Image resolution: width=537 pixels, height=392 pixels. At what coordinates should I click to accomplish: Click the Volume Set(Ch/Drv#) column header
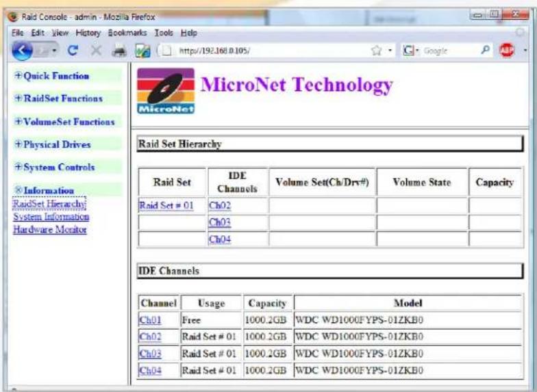322,182
